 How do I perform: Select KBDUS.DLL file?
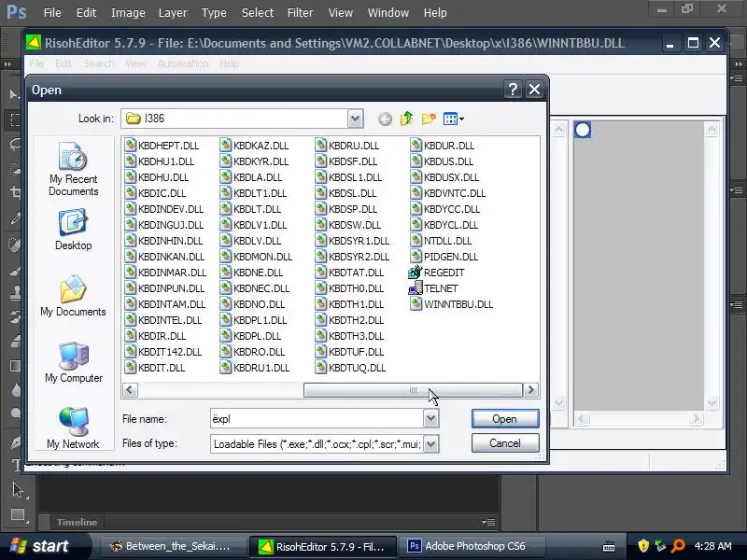point(442,161)
